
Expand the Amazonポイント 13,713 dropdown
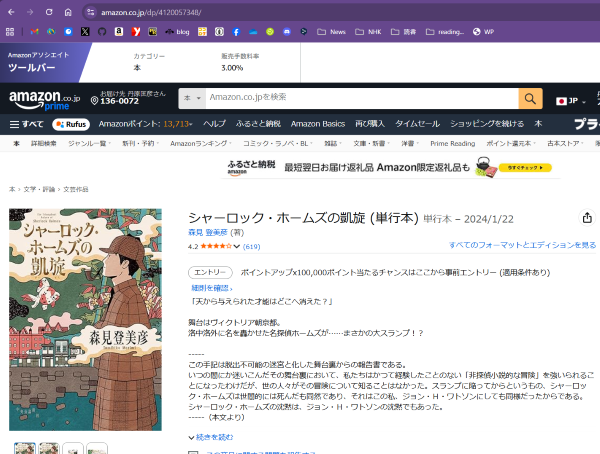[x=145, y=124]
